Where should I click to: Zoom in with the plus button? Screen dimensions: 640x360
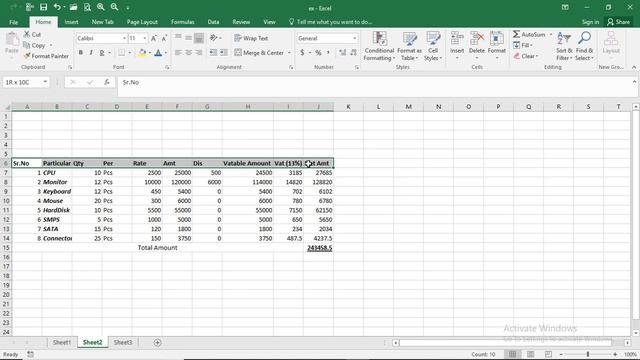pos(615,354)
